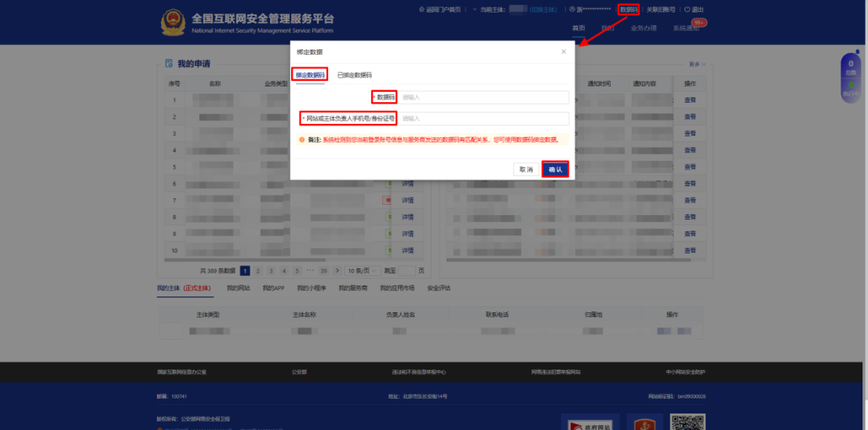Viewport: 868px width, 430px height.
Task: Click the 退出 logout link
Action: click(698, 9)
